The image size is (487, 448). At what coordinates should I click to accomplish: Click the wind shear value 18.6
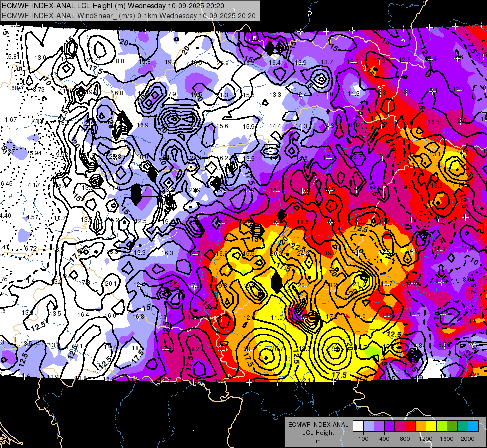point(303,222)
